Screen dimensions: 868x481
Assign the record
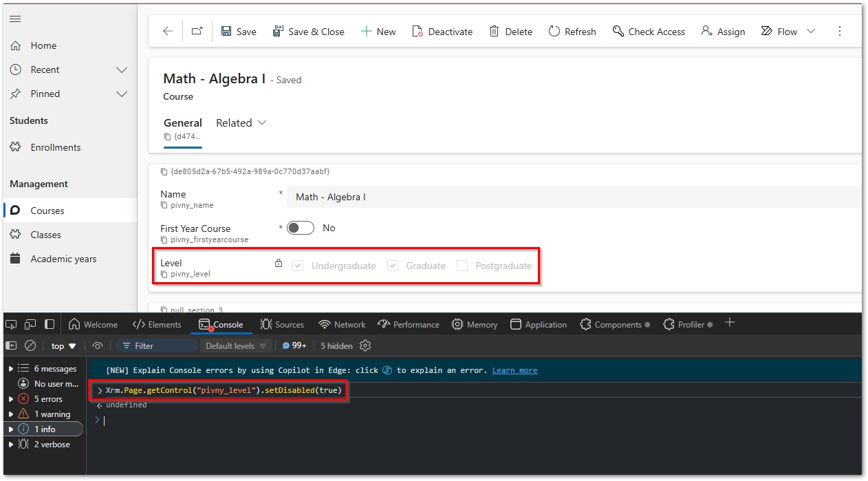723,32
